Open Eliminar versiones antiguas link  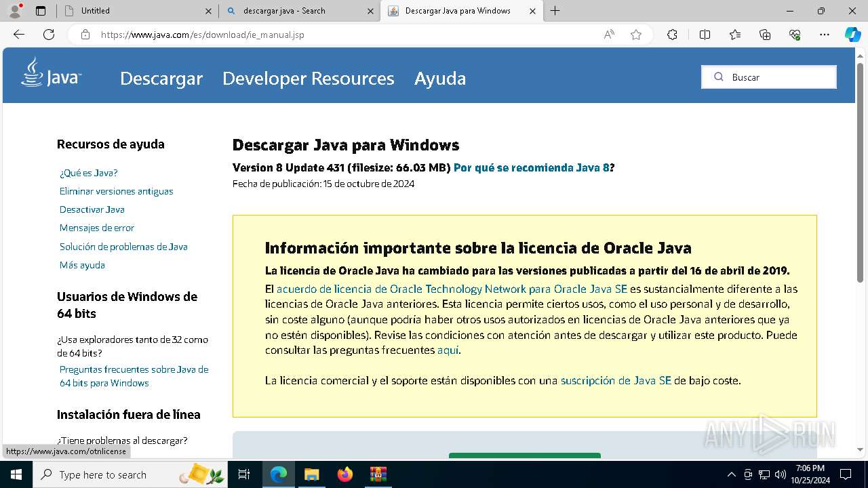click(117, 191)
